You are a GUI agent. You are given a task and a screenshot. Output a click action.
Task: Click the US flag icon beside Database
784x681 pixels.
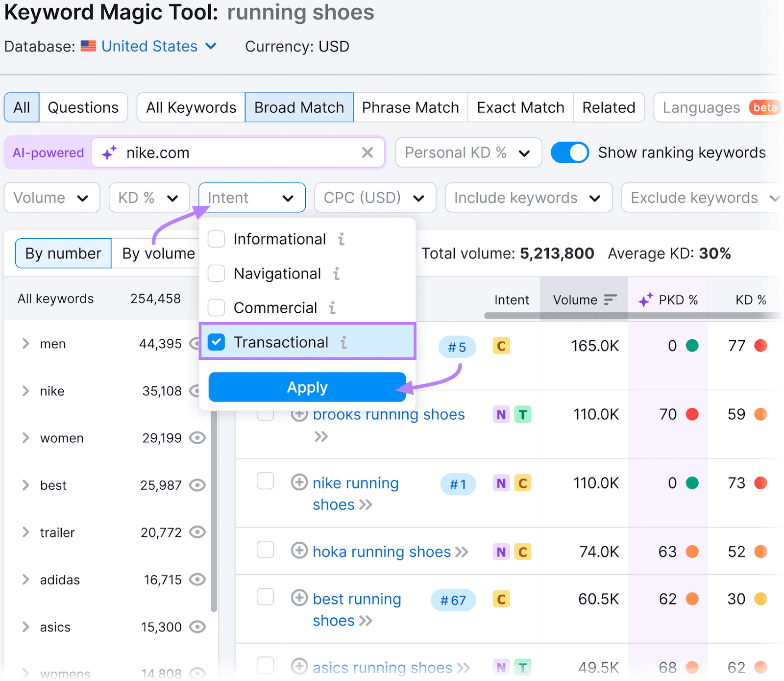click(x=88, y=46)
